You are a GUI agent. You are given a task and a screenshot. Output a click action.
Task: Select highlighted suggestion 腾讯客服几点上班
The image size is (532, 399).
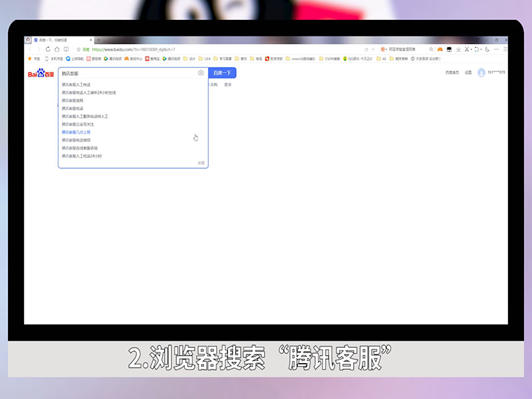pos(76,132)
